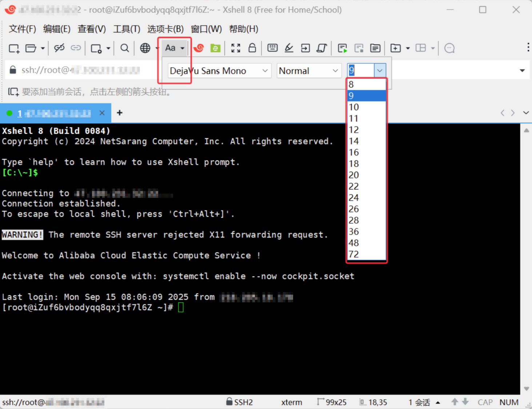Collapse the font size dropdown arrow
This screenshot has width=532, height=409.
(x=380, y=71)
